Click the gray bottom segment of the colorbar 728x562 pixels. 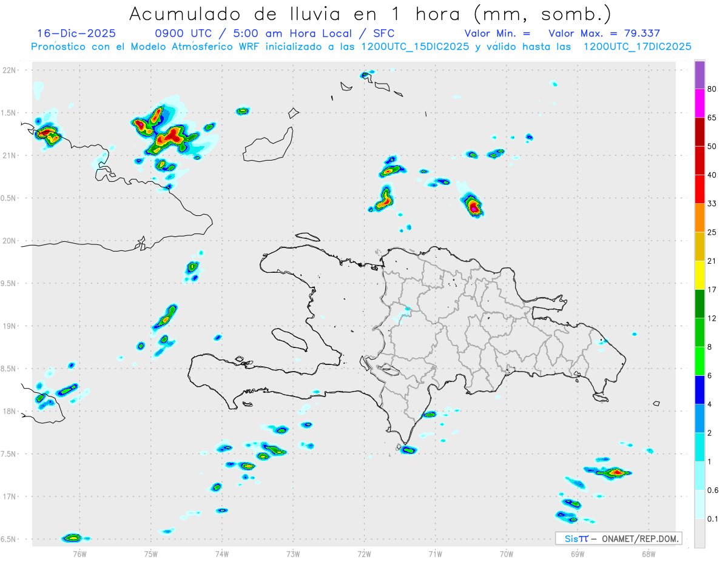point(699,534)
